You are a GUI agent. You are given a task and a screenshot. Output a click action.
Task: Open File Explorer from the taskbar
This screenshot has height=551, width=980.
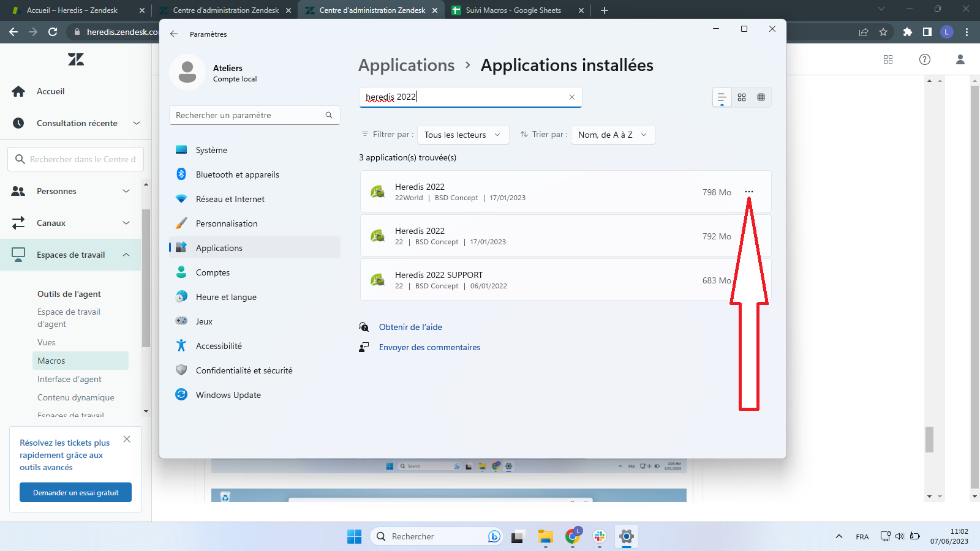click(x=545, y=537)
